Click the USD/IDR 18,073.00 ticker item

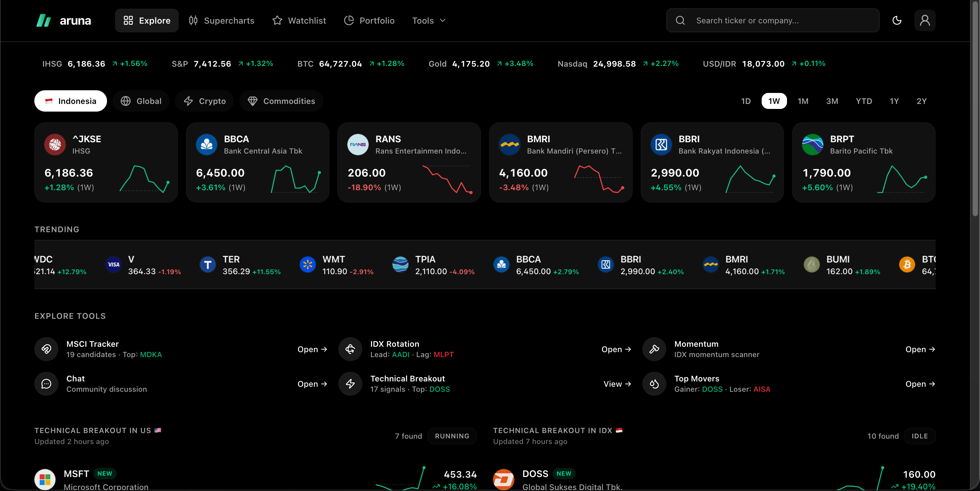pyautogui.click(x=764, y=64)
